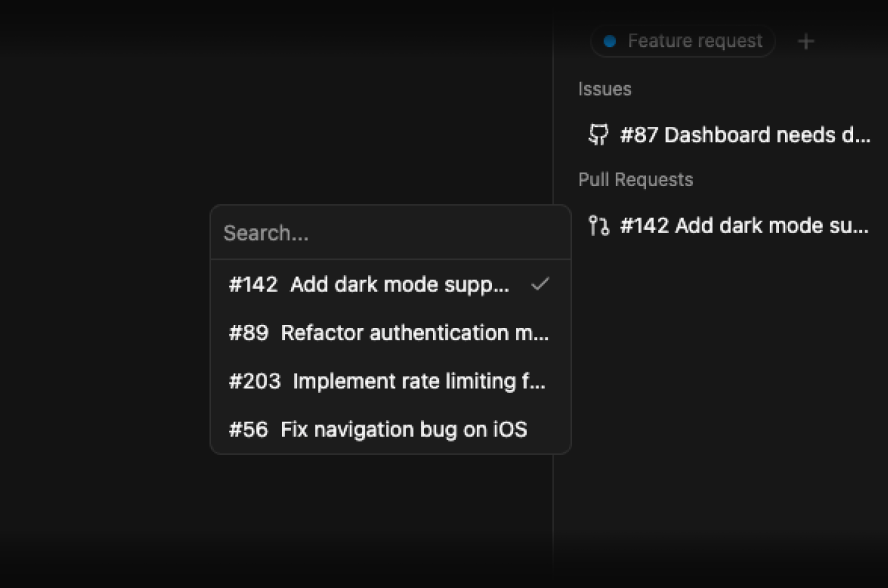Focus the Search... input field
Viewport: 888px width, 588px height.
pyautogui.click(x=390, y=233)
